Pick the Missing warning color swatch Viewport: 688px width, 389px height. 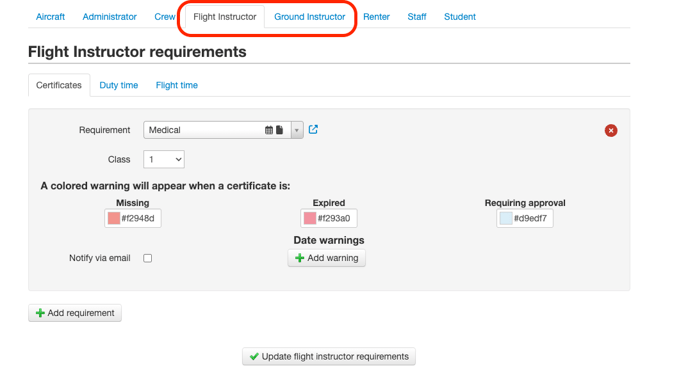coord(114,218)
